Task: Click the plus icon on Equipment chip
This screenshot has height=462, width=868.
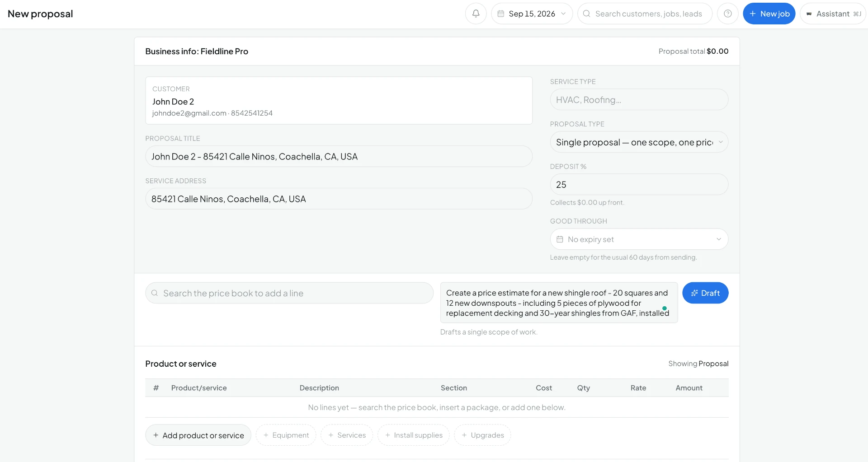Action: coord(266,435)
